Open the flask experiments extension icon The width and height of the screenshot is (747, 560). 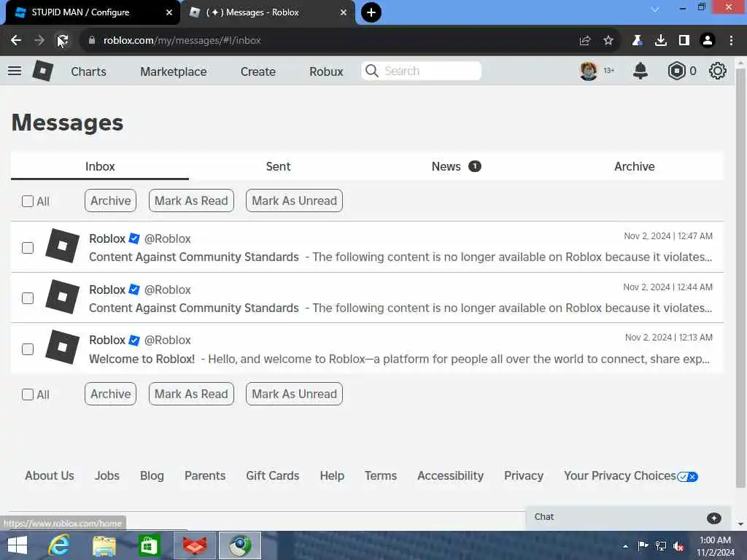(x=637, y=41)
